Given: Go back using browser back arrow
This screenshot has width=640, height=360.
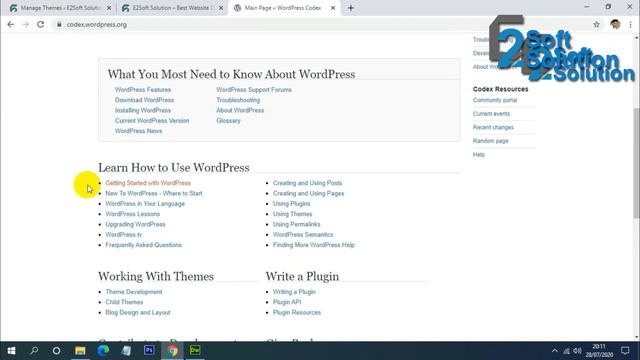Looking at the screenshot, I should click(x=11, y=24).
